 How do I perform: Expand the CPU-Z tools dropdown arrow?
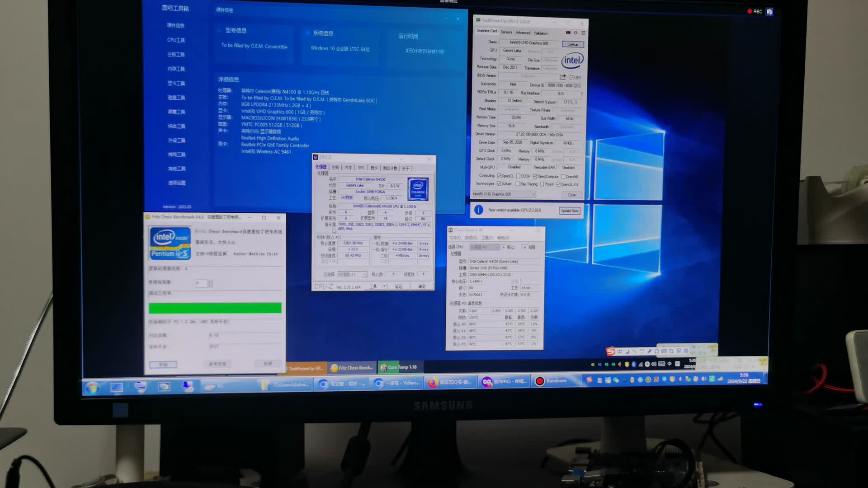(384, 286)
